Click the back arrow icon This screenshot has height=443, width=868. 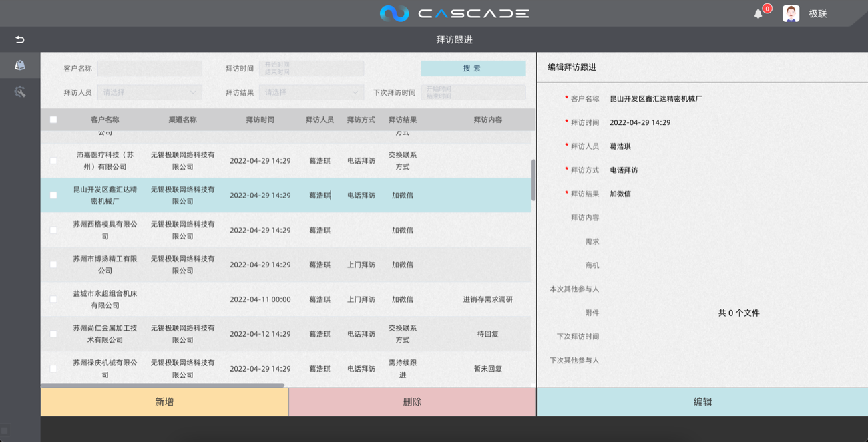pyautogui.click(x=20, y=39)
